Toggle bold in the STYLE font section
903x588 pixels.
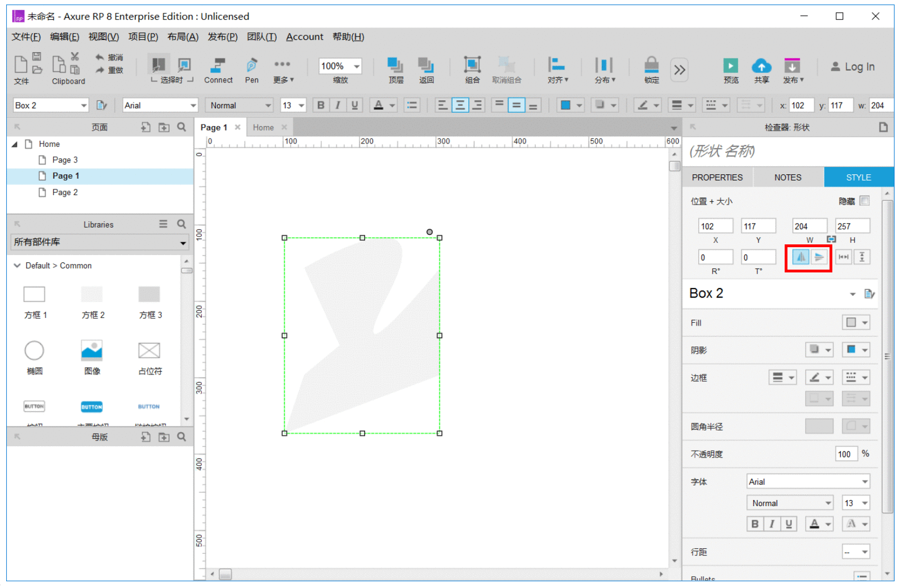[x=755, y=524]
